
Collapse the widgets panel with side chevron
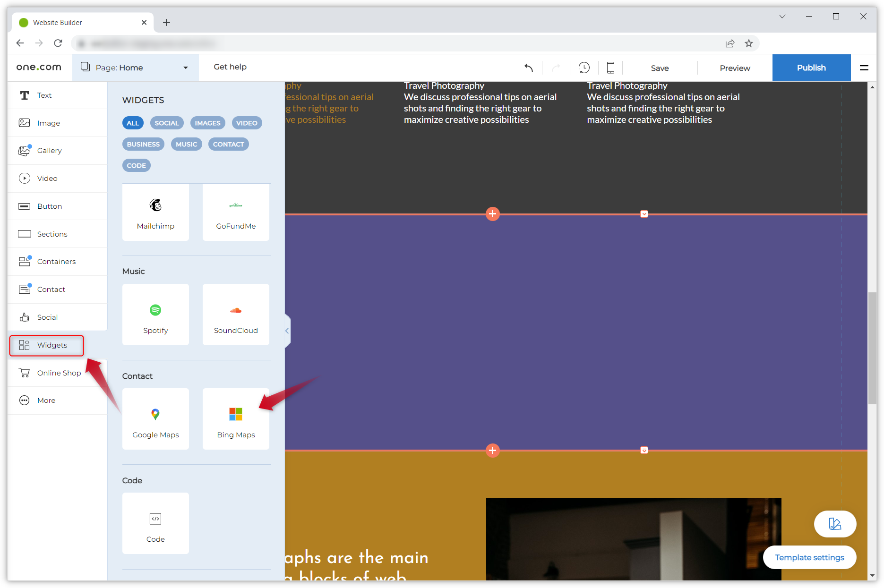[x=287, y=331]
